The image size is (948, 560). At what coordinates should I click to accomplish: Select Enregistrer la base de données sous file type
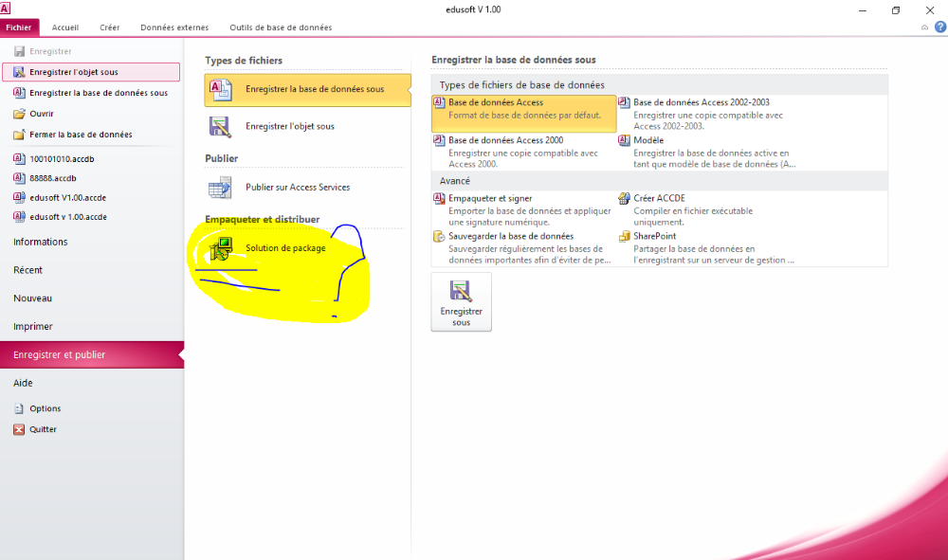click(x=308, y=90)
